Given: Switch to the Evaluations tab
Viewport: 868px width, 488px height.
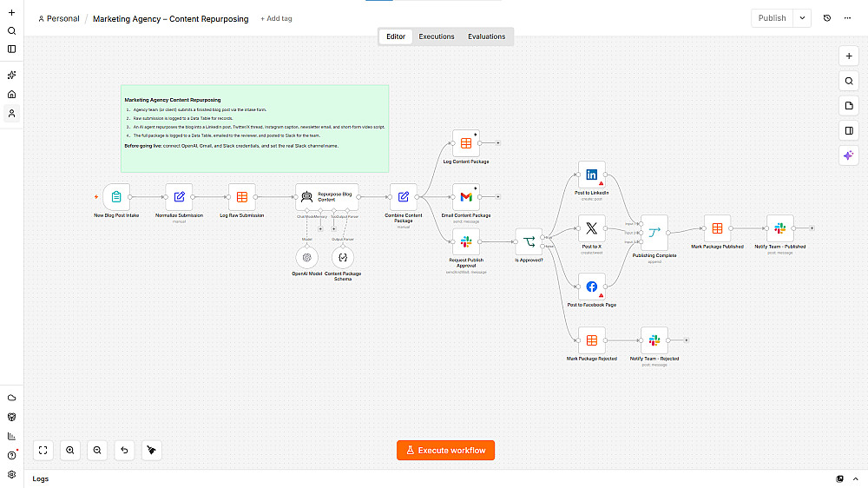Looking at the screenshot, I should [x=487, y=36].
